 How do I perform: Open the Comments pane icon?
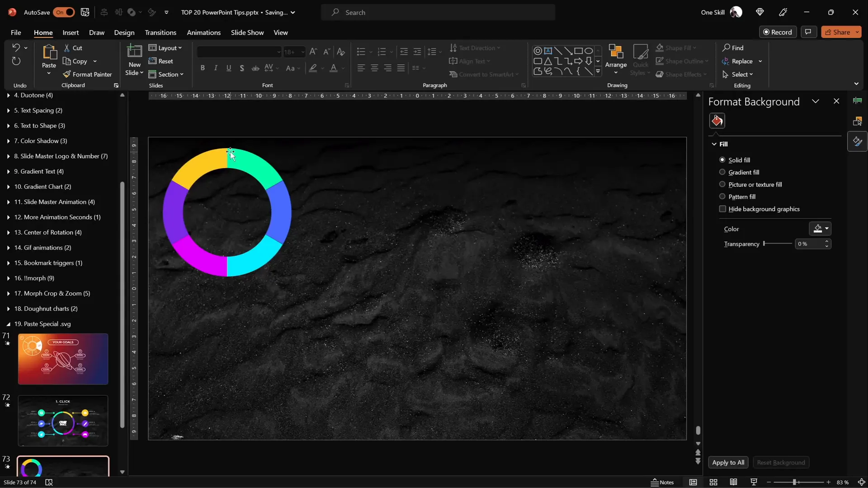pyautogui.click(x=808, y=32)
